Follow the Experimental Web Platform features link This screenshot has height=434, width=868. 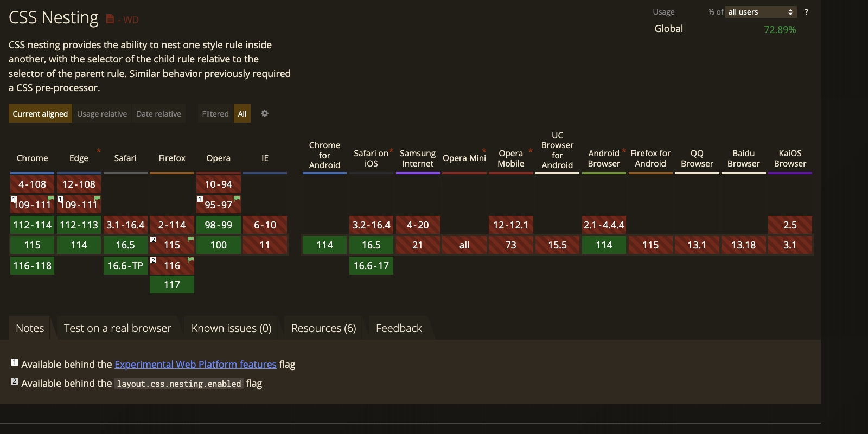[x=195, y=365]
